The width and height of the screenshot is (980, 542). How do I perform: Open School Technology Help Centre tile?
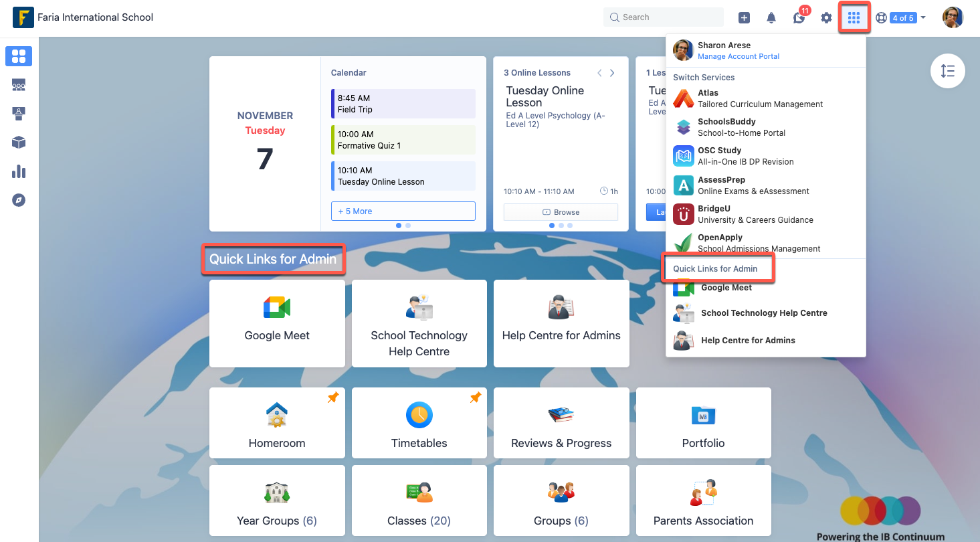(x=419, y=323)
